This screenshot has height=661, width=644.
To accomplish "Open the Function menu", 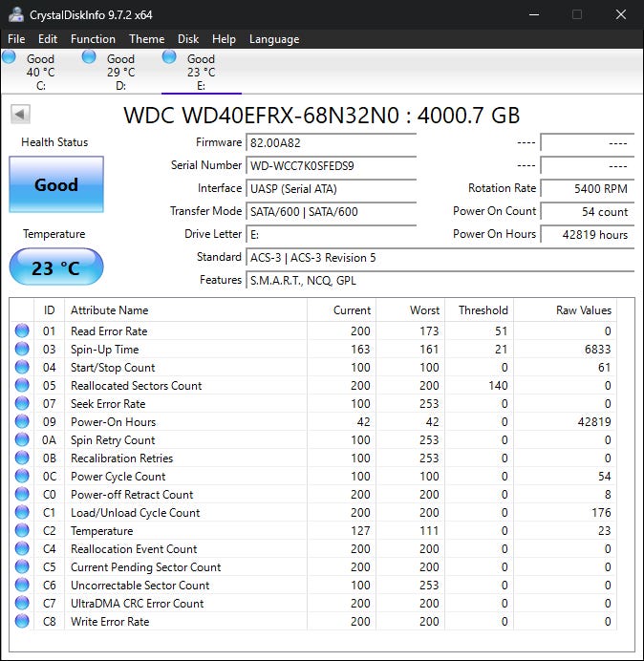I will (x=93, y=39).
